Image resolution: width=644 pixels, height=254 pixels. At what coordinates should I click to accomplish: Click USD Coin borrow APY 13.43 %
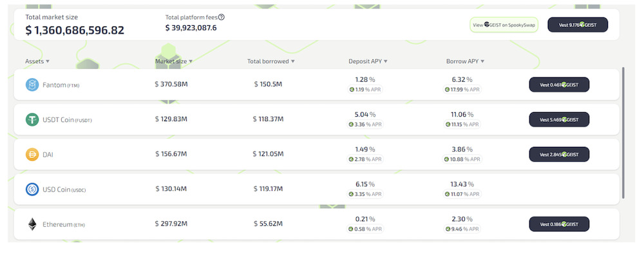pyautogui.click(x=462, y=184)
